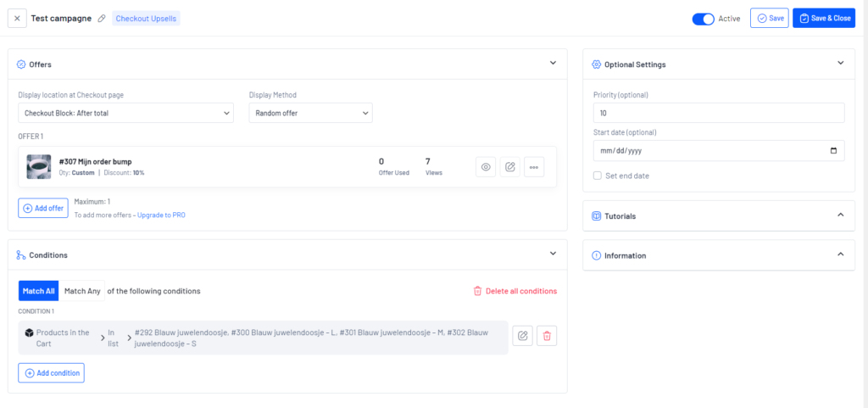Image resolution: width=868 pixels, height=408 pixels.
Task: Click the '0' Offer Used count
Action: tap(381, 162)
